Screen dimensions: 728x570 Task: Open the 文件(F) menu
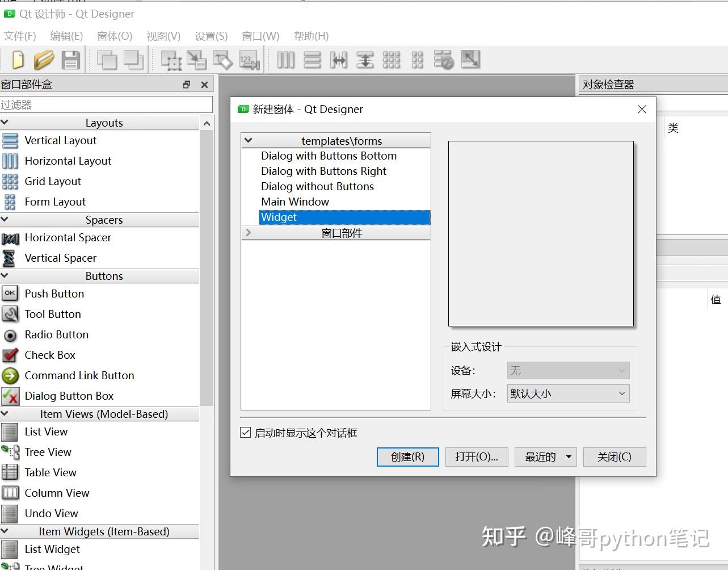pos(20,36)
